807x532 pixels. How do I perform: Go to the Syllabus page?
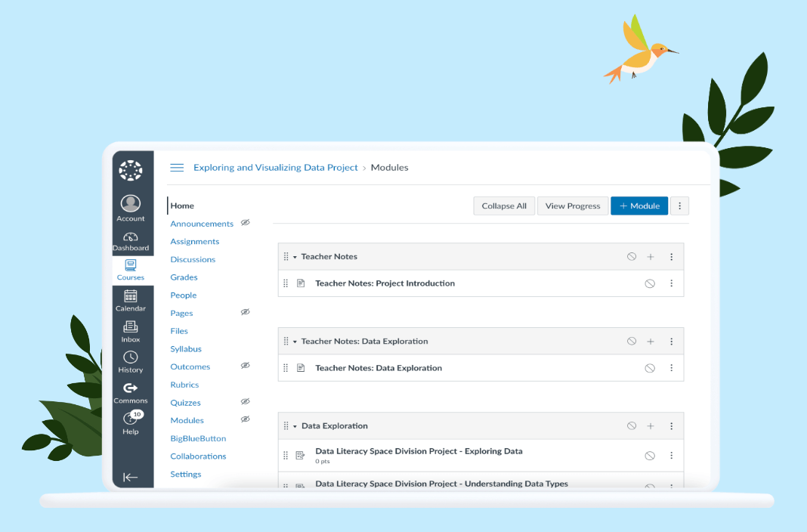tap(186, 348)
